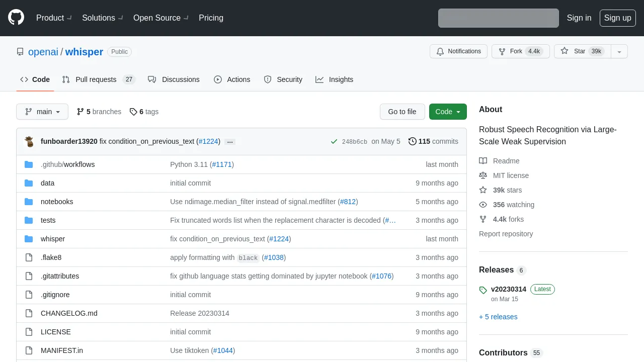This screenshot has height=362, width=644.
Task: Expand the green Code dropdown
Action: 448,112
